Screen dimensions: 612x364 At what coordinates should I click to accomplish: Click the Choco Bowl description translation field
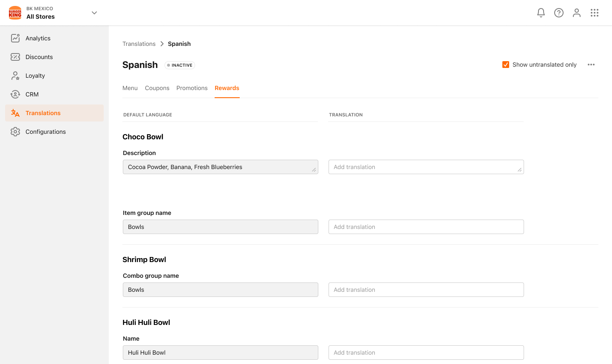(426, 167)
